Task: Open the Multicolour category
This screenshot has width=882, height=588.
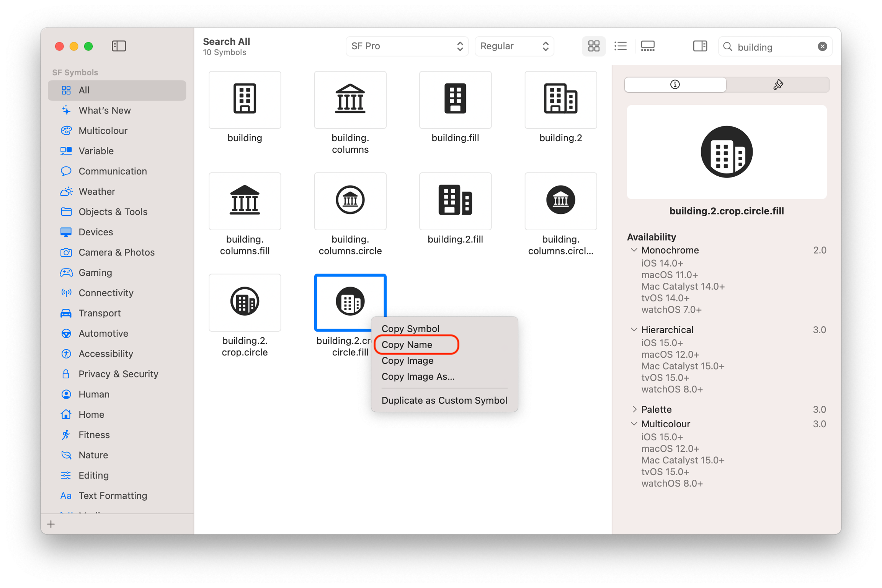Action: tap(117, 131)
